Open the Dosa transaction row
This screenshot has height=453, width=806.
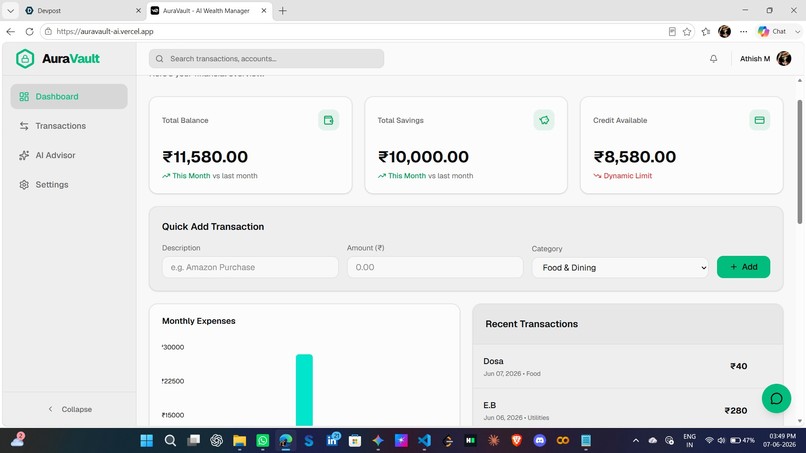(628, 366)
